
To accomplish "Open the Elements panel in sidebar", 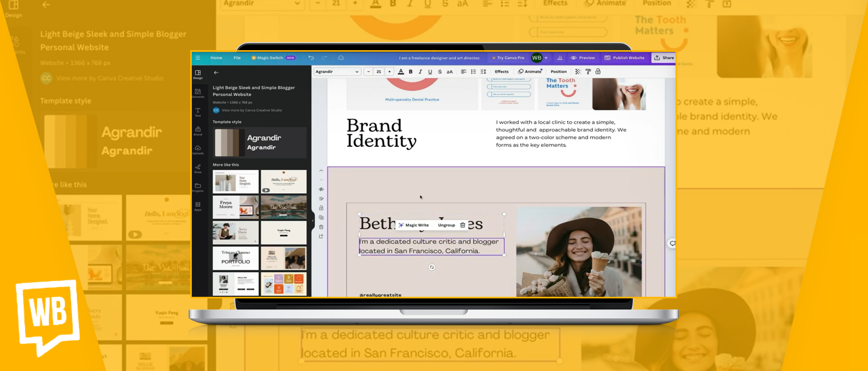I will [198, 92].
